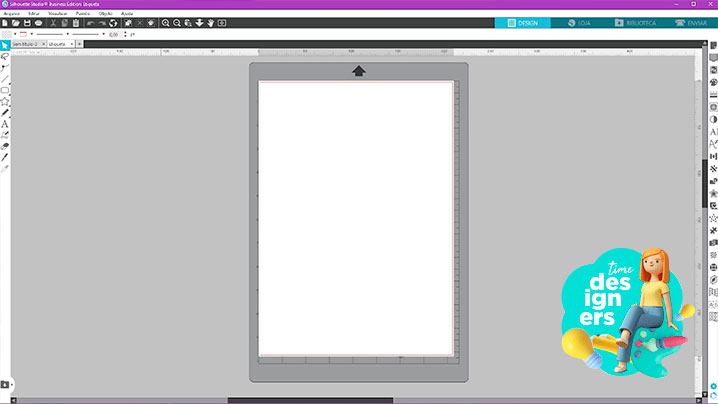Click the New document icon

[x=5, y=23]
